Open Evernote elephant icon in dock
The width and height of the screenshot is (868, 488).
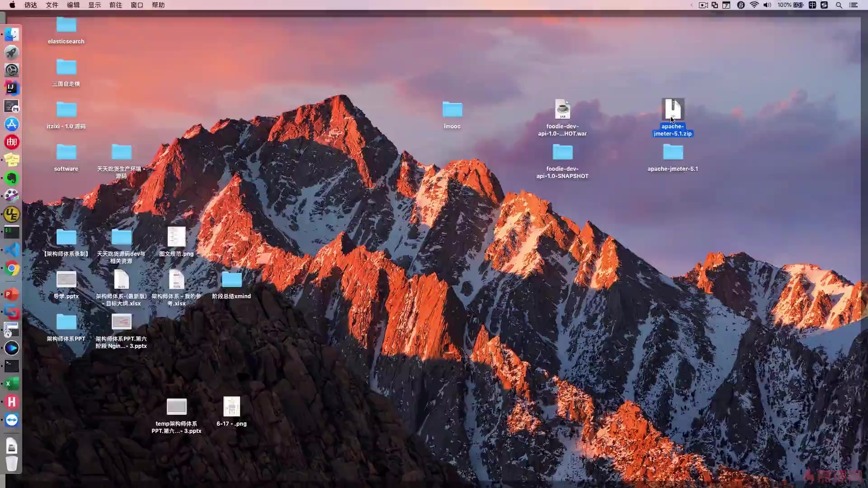click(x=12, y=178)
